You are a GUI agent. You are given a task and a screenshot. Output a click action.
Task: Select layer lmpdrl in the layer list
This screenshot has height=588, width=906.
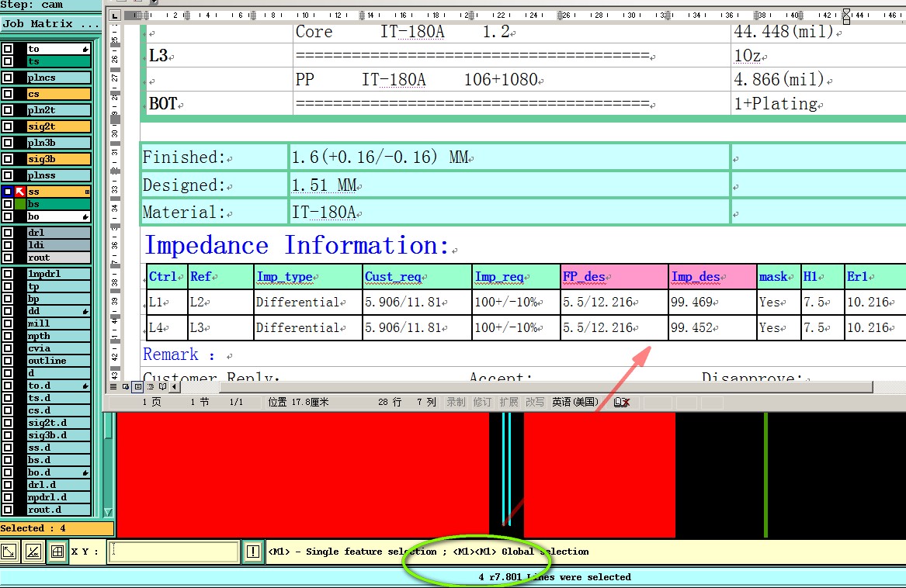pos(58,274)
